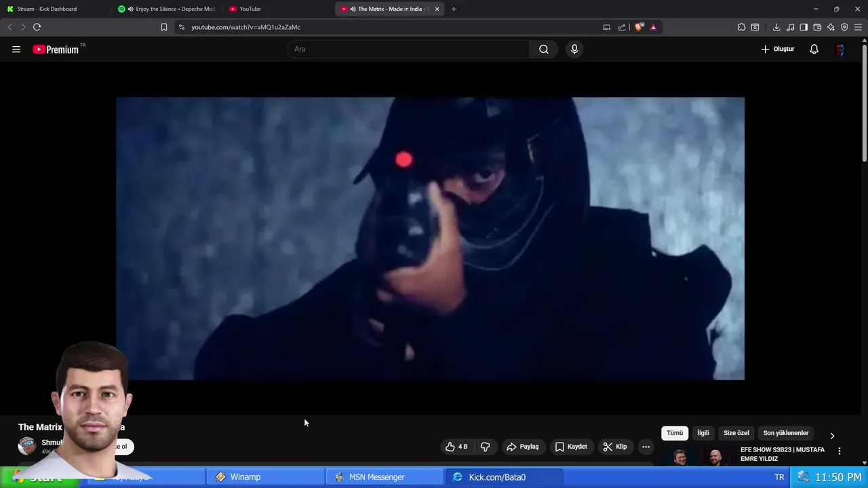The image size is (868, 488).
Task: Open Brave Rewards triangle icon
Action: [x=653, y=27]
